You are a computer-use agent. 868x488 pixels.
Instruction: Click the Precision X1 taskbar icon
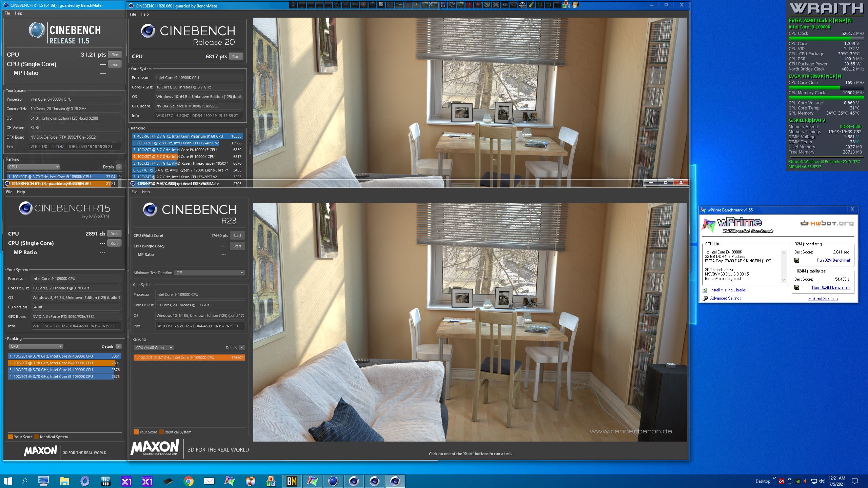point(126,481)
